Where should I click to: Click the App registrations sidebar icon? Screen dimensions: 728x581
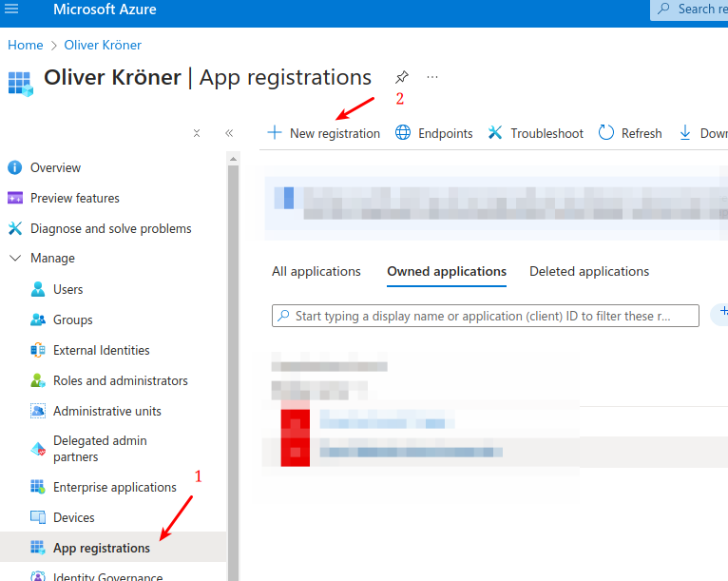[38, 548]
